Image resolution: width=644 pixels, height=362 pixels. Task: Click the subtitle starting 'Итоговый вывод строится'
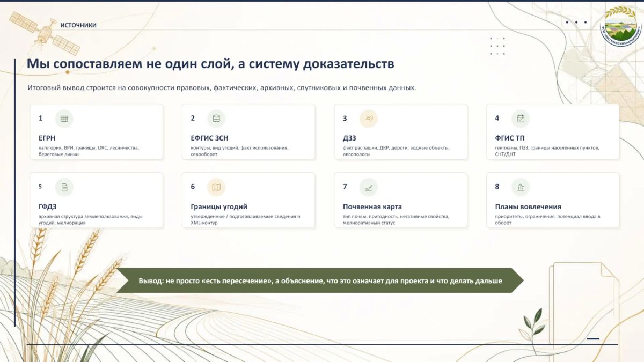pyautogui.click(x=222, y=88)
